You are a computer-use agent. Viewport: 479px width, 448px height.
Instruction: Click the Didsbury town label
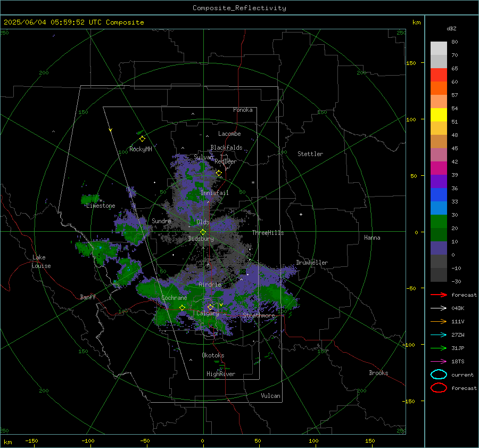coord(201,239)
